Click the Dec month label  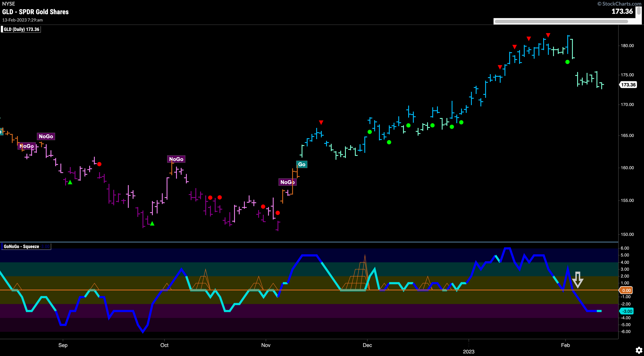(367, 345)
